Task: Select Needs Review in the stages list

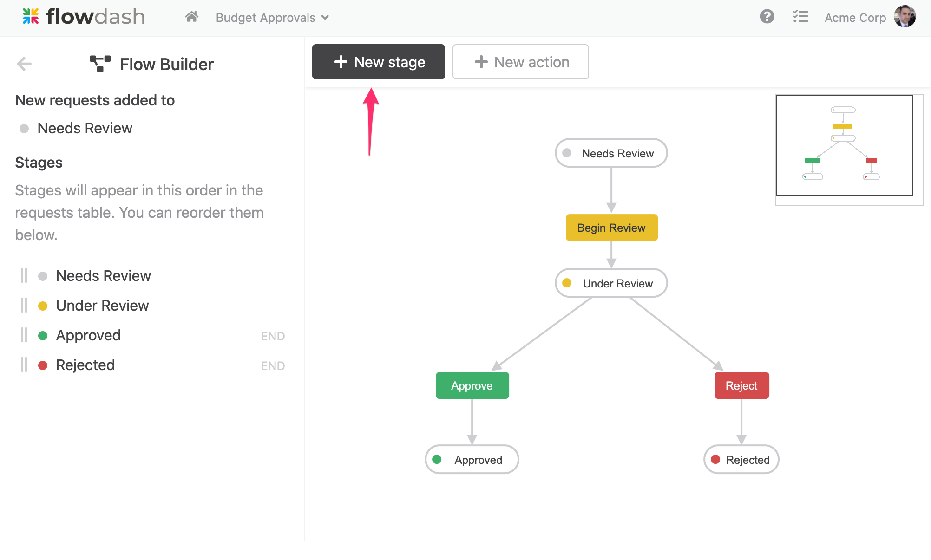Action: pyautogui.click(x=103, y=276)
